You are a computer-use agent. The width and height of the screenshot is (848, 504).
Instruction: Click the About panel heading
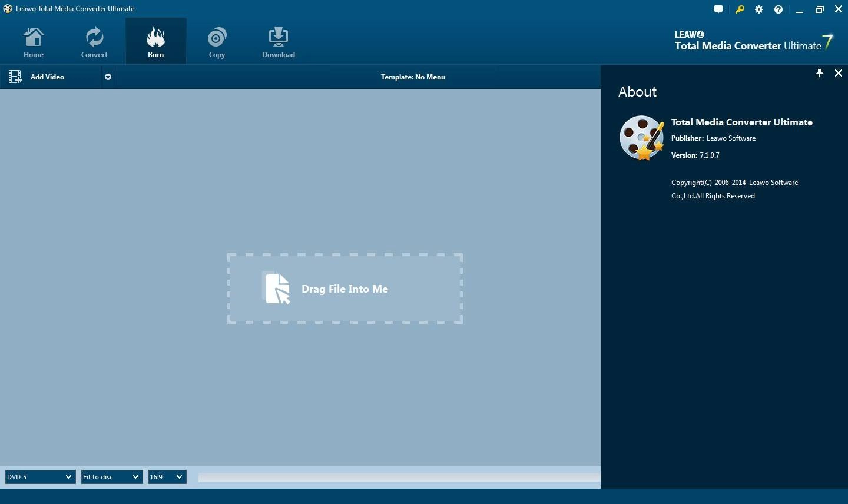point(637,92)
